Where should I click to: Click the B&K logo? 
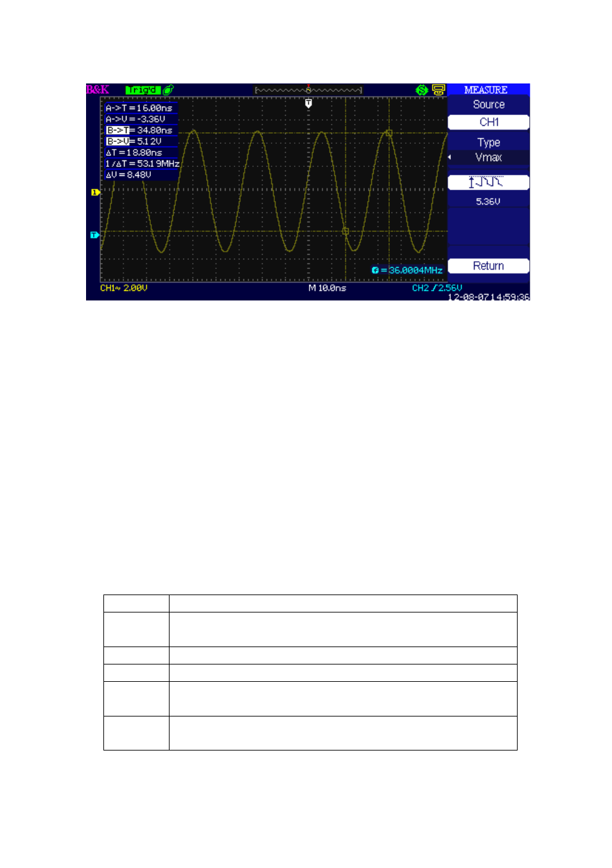coord(98,90)
